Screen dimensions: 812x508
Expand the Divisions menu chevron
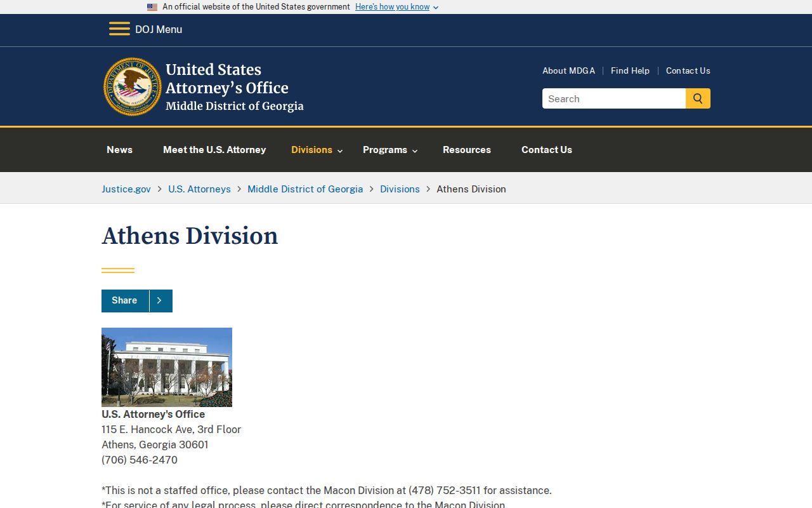click(340, 150)
